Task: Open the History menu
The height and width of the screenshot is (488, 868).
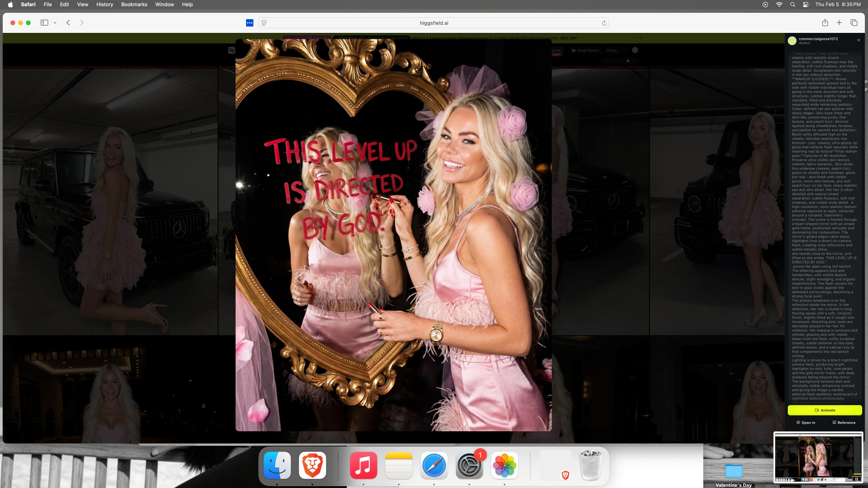Action: point(104,4)
